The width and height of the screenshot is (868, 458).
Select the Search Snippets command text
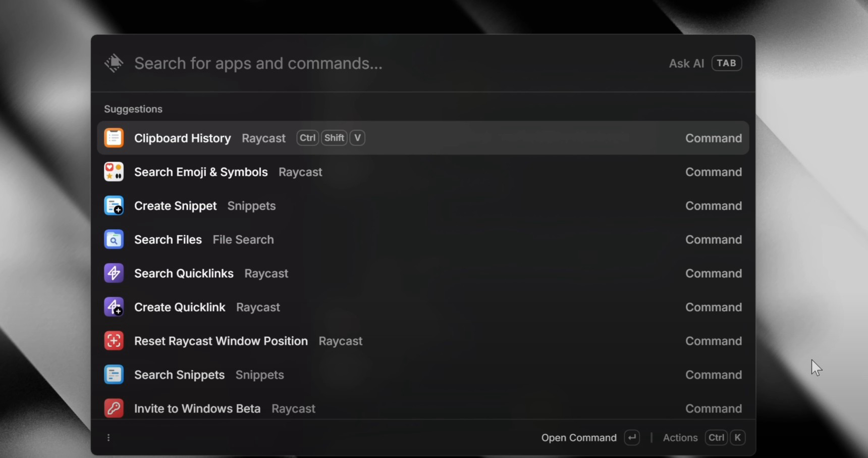click(179, 375)
